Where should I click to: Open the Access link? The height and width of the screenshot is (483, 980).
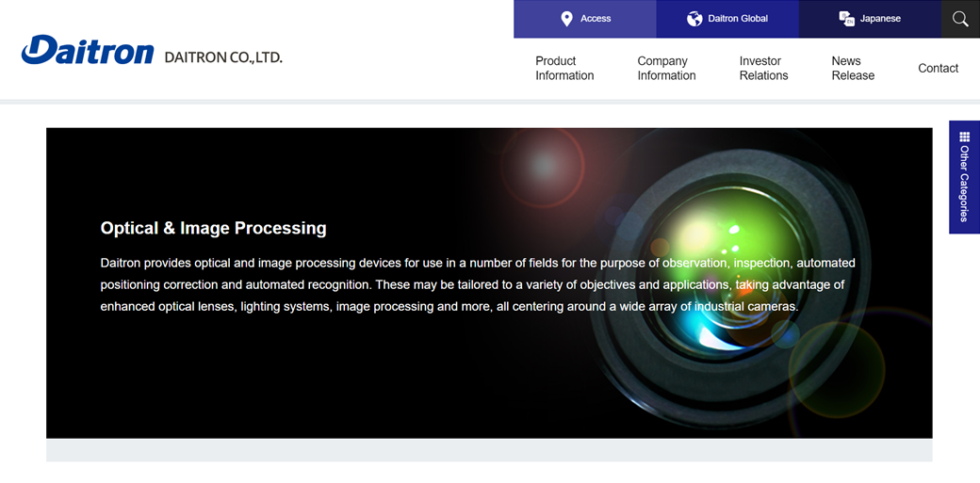click(585, 19)
